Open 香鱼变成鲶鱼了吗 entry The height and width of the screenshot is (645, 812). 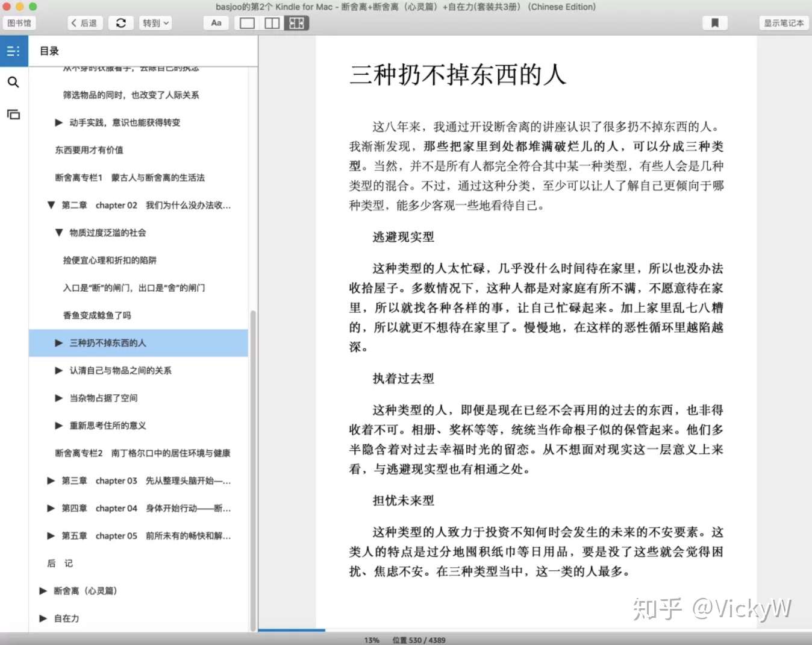(x=97, y=315)
